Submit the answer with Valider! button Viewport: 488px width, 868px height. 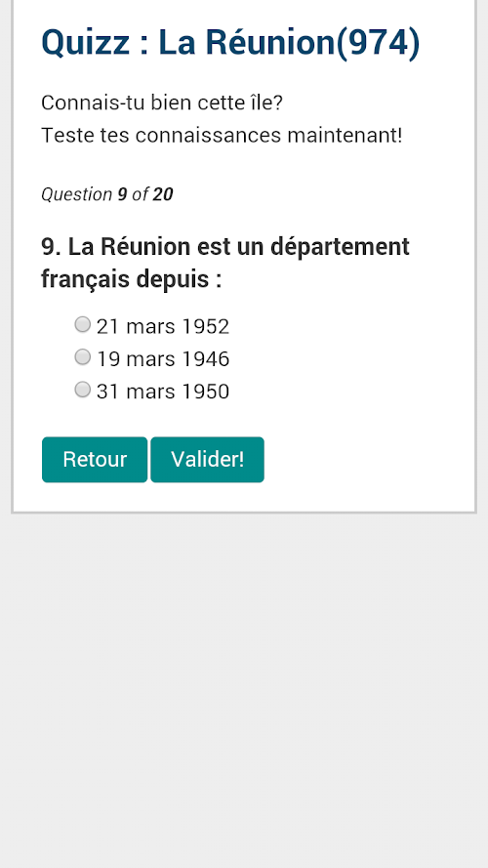pos(208,460)
